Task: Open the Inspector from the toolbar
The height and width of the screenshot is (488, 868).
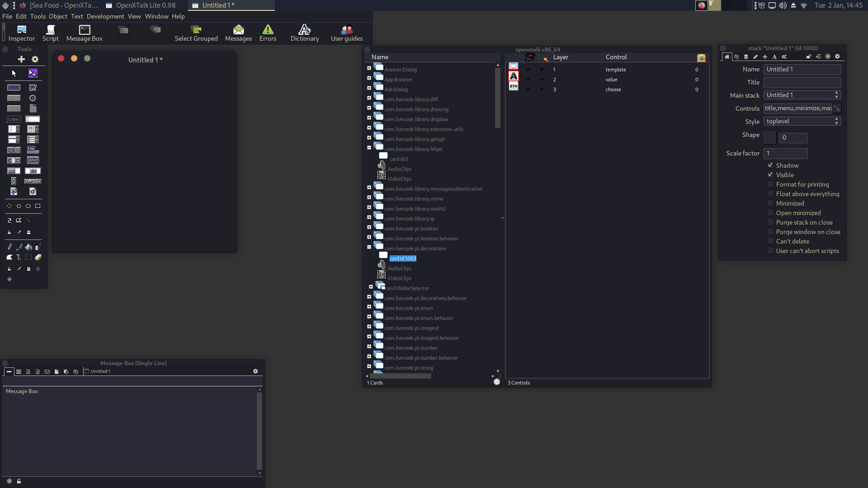Action: 22,33
